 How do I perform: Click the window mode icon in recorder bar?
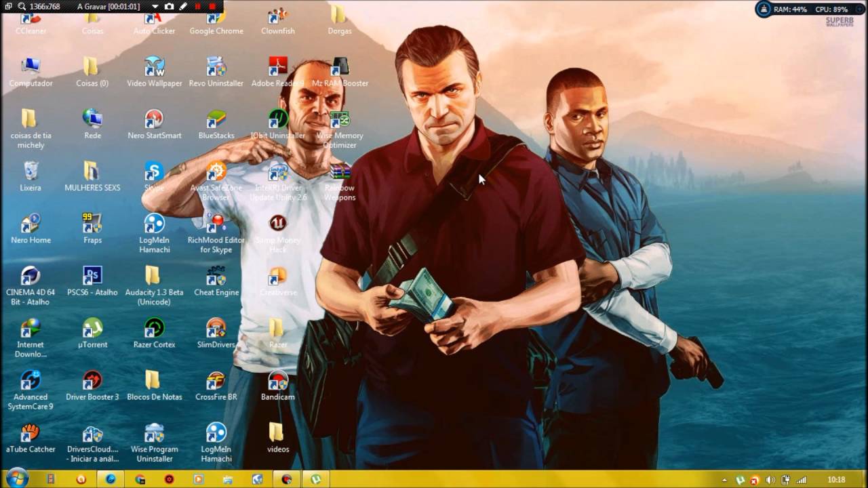point(8,6)
